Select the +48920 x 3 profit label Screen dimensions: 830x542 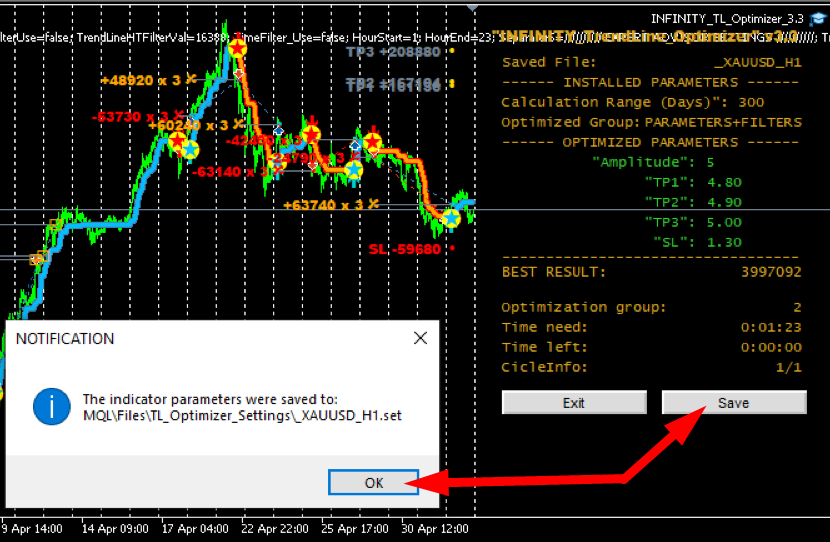(141, 80)
